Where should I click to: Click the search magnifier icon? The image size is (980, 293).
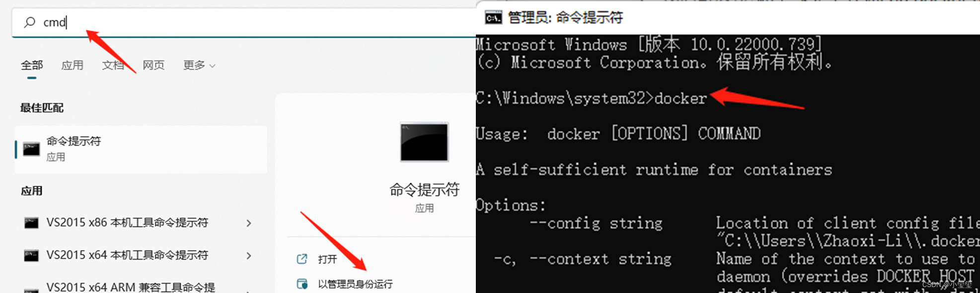pos(30,22)
